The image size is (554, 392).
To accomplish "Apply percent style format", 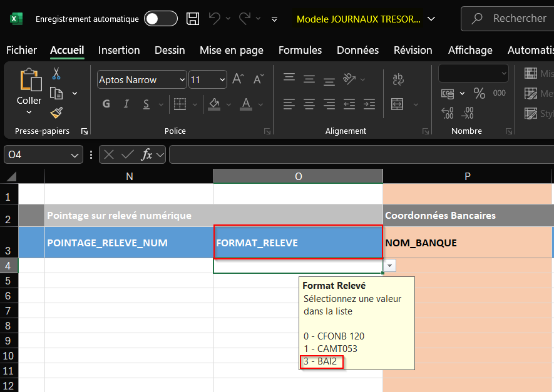I will pyautogui.click(x=480, y=94).
